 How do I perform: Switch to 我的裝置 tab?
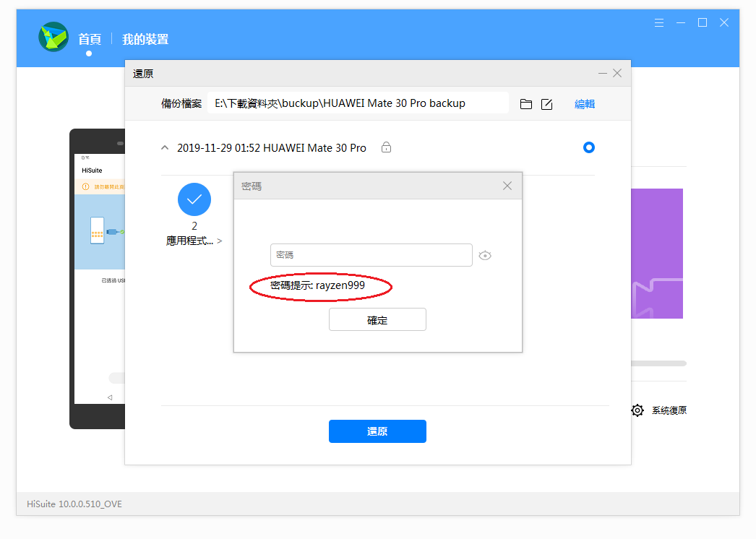coord(145,39)
